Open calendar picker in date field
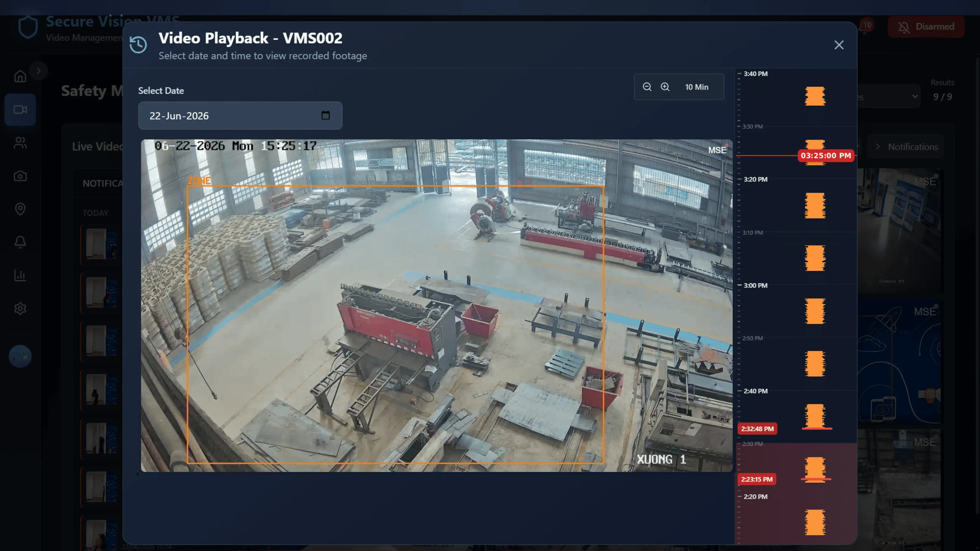This screenshot has width=980, height=551. coord(325,115)
